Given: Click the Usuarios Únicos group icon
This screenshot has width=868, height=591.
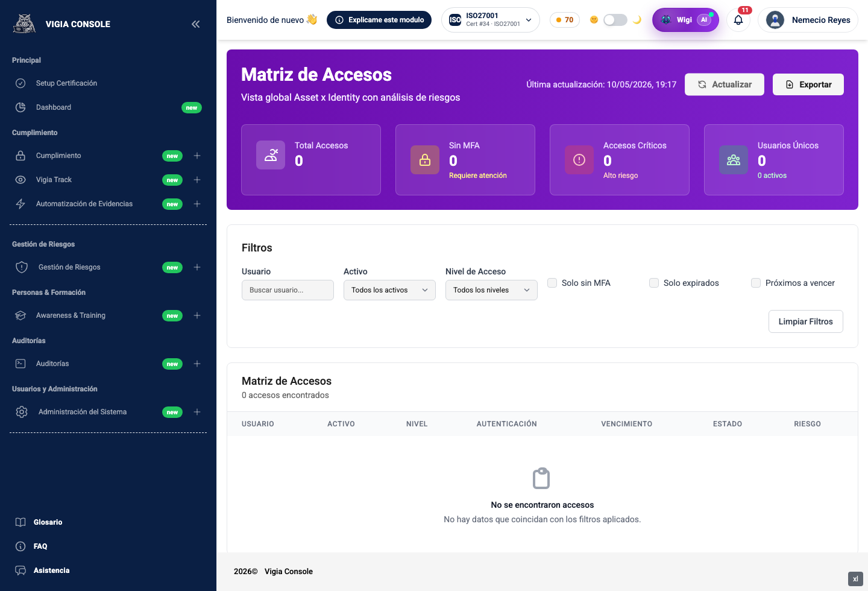Looking at the screenshot, I should [734, 160].
